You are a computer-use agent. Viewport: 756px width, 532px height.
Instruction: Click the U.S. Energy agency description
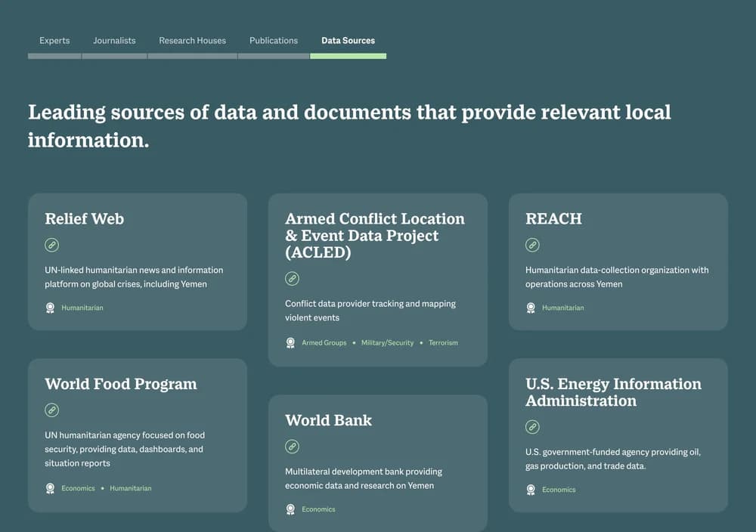(613, 459)
